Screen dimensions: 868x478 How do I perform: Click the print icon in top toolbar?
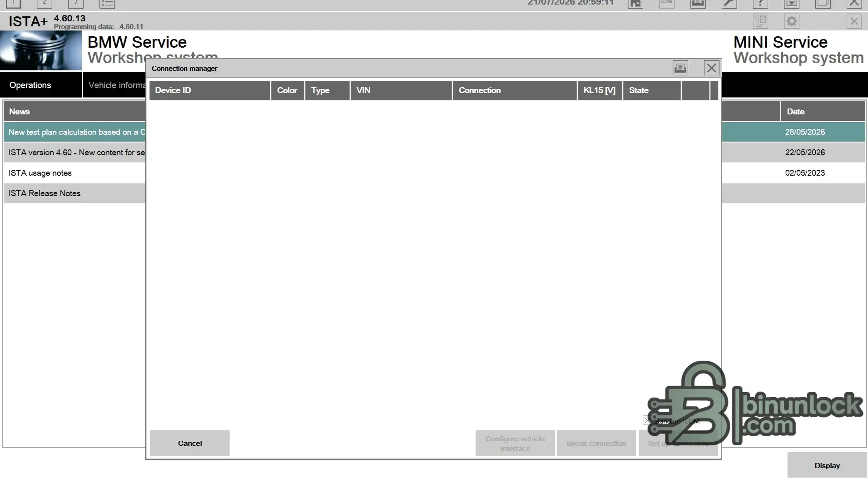pos(698,4)
